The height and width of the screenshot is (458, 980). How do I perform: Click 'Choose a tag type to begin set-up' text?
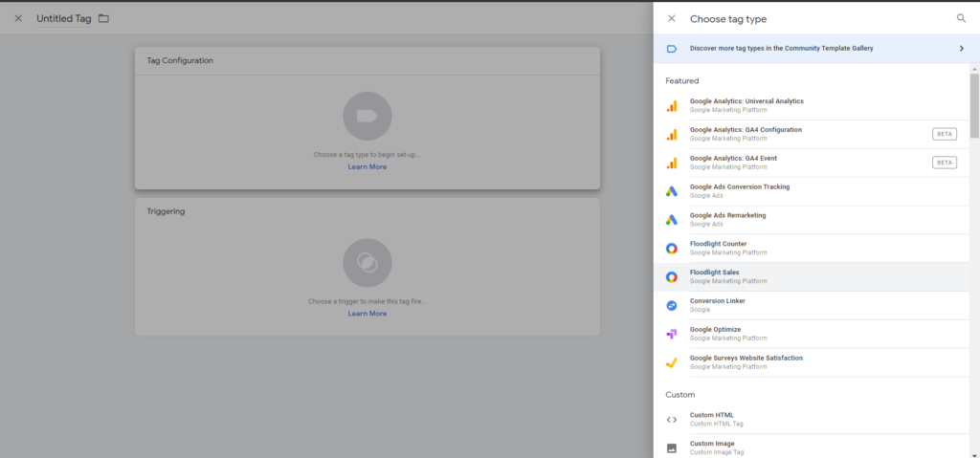tap(367, 154)
